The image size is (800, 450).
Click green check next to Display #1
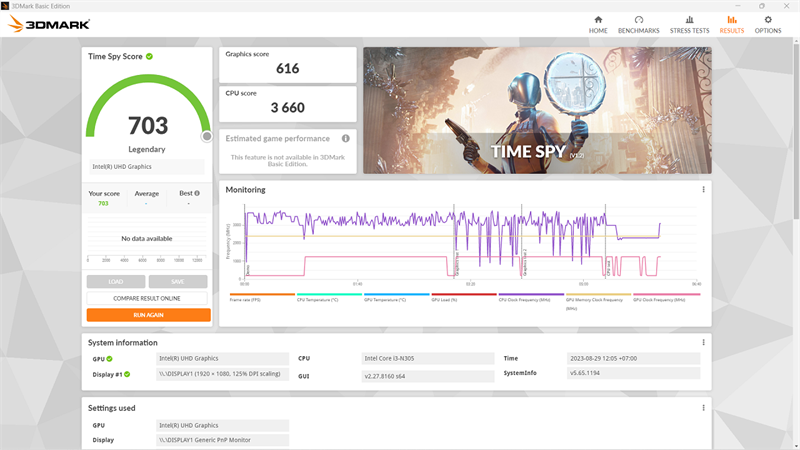(x=127, y=374)
